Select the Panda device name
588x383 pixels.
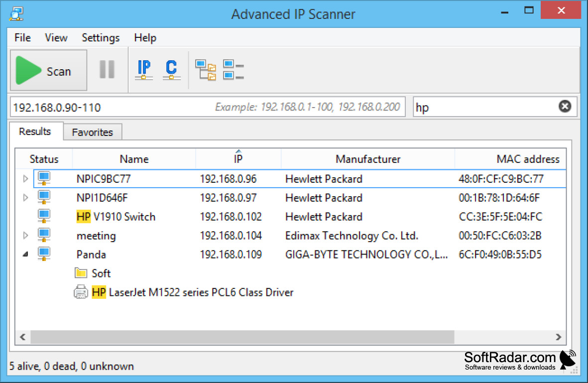91,255
